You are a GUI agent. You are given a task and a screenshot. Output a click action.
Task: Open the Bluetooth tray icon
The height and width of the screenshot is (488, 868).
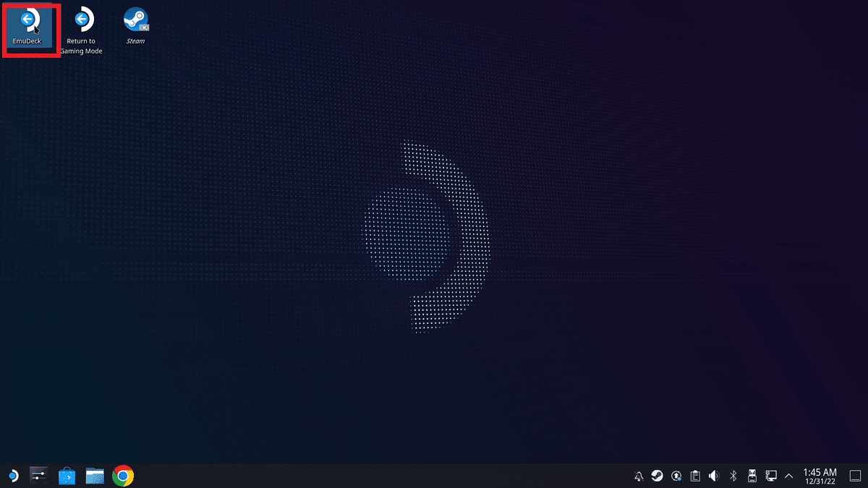[733, 476]
